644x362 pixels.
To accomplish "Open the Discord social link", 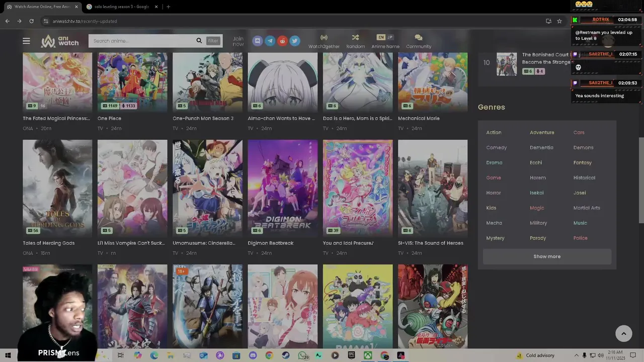I will 258,41.
